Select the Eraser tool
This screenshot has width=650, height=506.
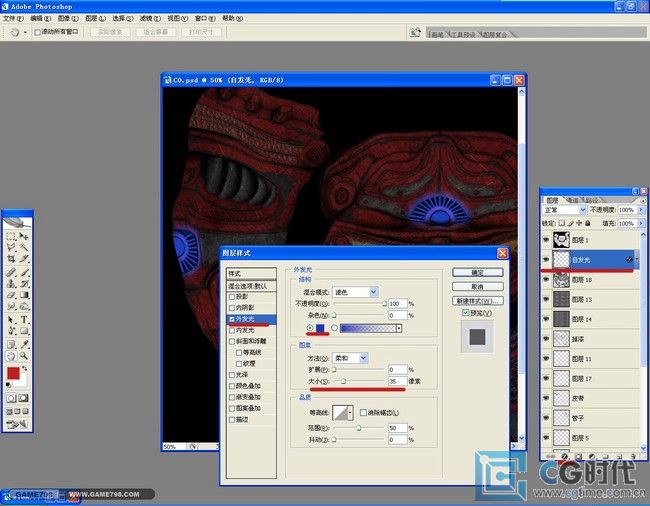pos(11,295)
